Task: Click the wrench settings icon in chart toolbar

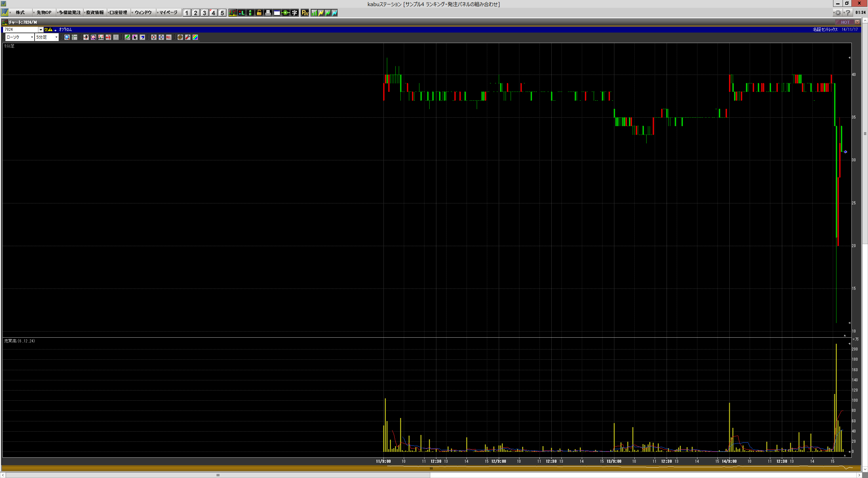Action: 188,37
